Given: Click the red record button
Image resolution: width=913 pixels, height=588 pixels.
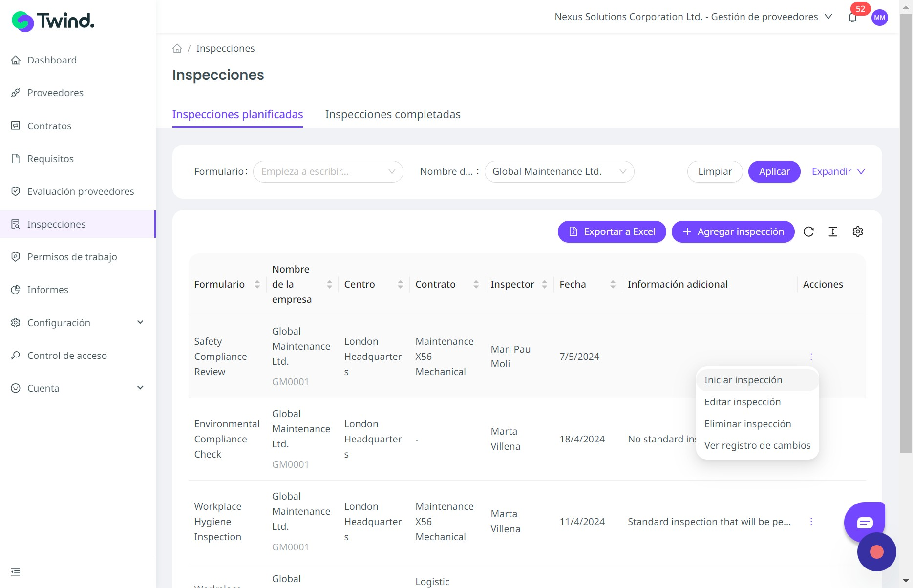Looking at the screenshot, I should click(x=876, y=552).
